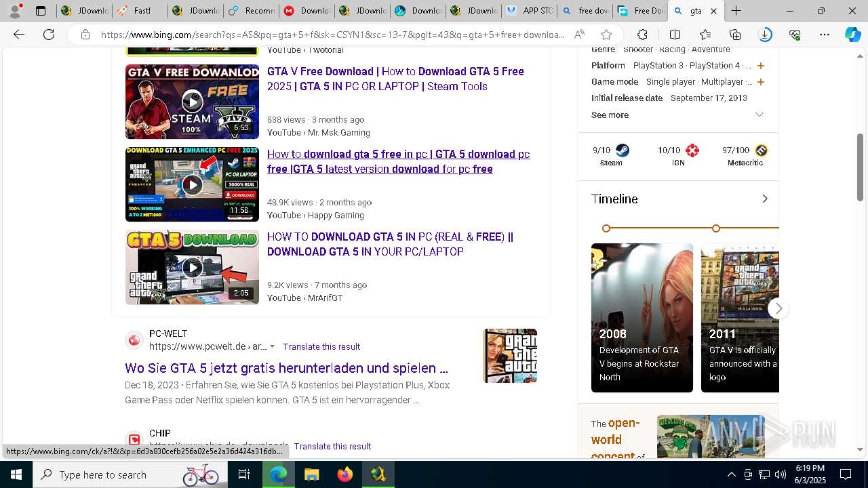Expand Game mode list with plus icon
The height and width of the screenshot is (488, 868).
[761, 82]
